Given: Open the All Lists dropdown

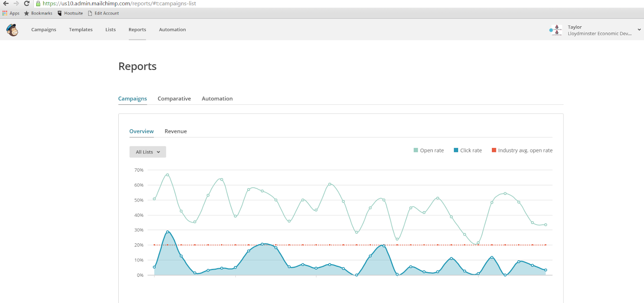Looking at the screenshot, I should coord(148,152).
